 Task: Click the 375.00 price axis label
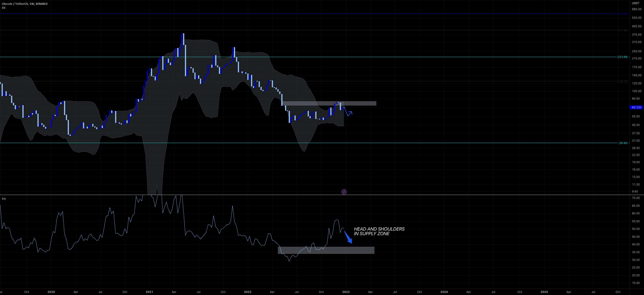coord(637,35)
